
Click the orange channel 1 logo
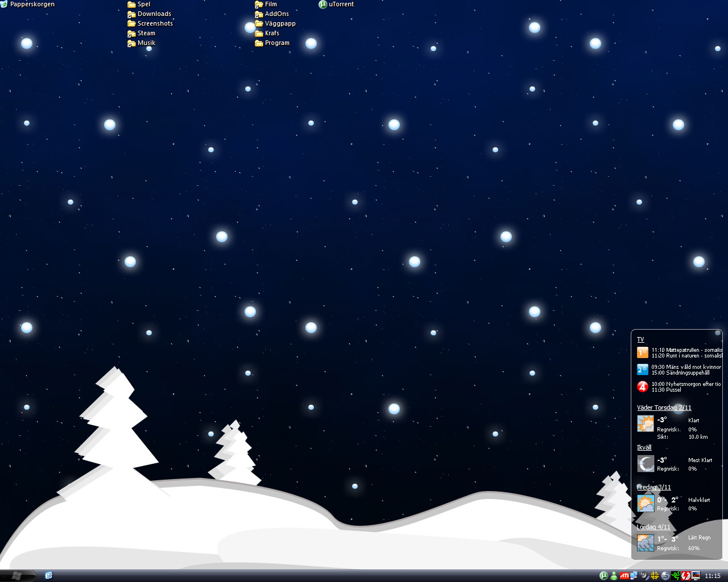tap(643, 352)
